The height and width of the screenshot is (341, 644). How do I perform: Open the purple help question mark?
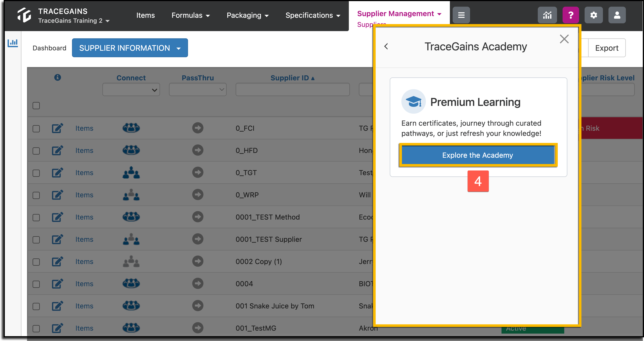[x=571, y=15]
